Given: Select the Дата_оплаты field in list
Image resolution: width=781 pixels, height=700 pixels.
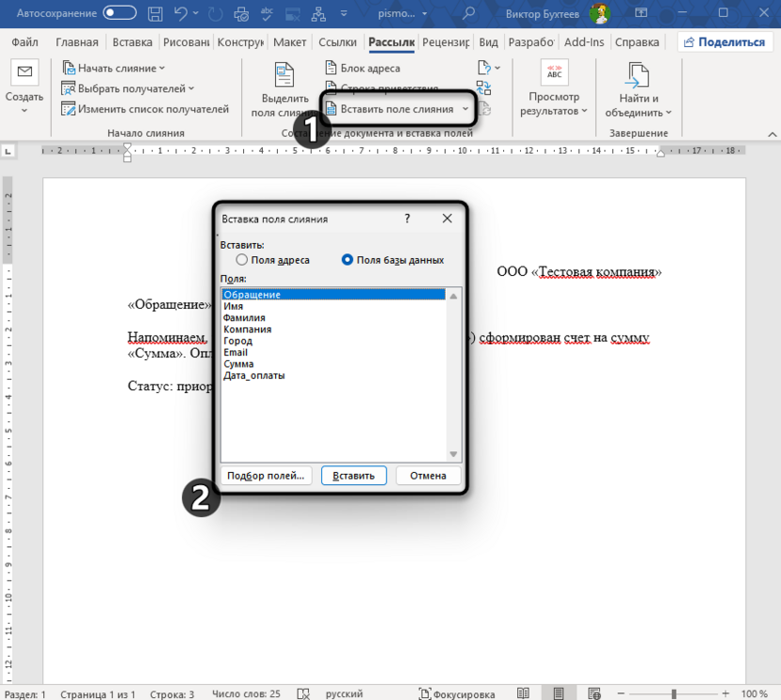Looking at the screenshot, I should click(x=333, y=375).
